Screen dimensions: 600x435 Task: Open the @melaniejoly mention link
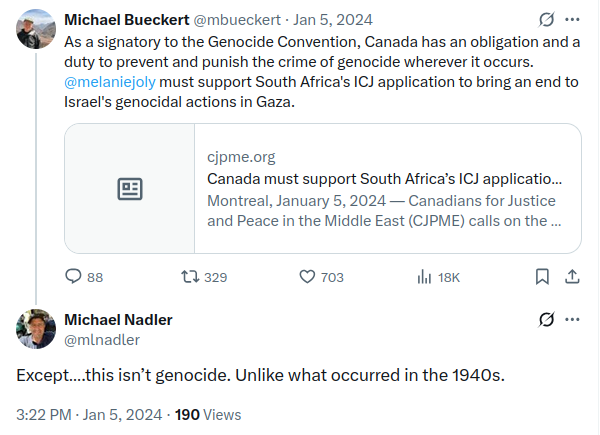(110, 82)
